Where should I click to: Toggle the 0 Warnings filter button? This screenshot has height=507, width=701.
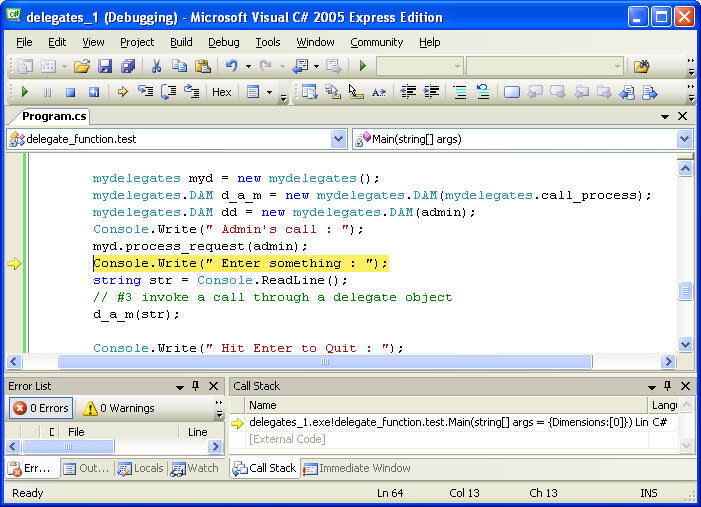pyautogui.click(x=118, y=408)
